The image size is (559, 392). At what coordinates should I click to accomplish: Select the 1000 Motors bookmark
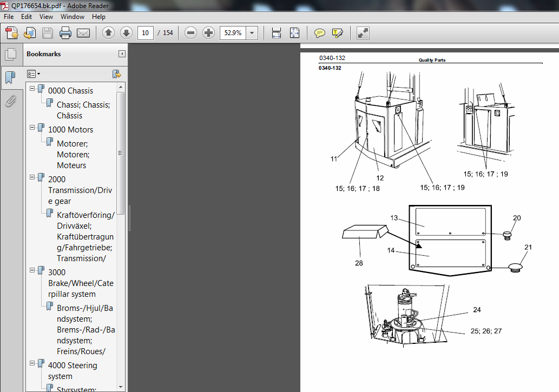pos(70,130)
